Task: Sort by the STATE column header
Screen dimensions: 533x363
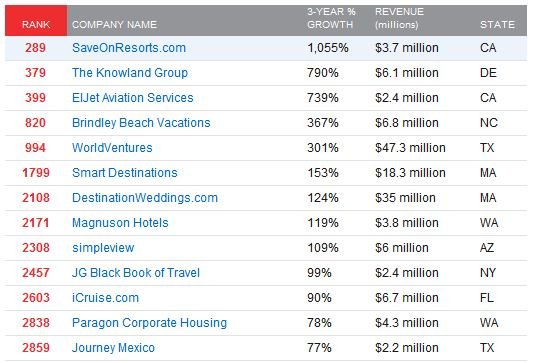Action: (x=497, y=25)
